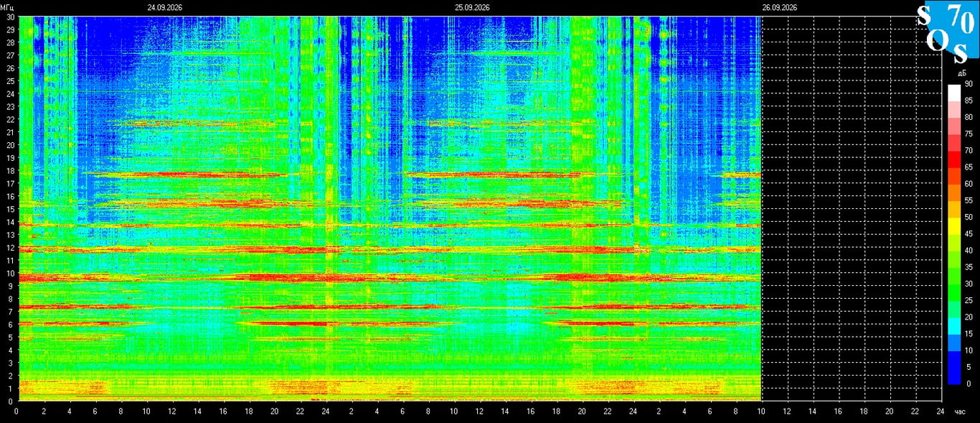Click the 90 value on the dB scale
This screenshot has width=980, height=423.
[969, 84]
